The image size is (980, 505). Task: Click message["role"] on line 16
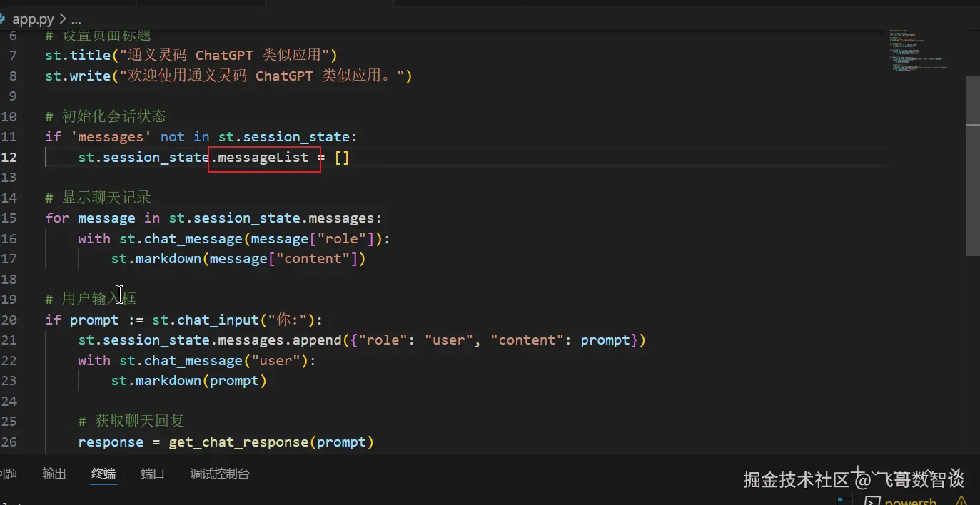tap(313, 238)
